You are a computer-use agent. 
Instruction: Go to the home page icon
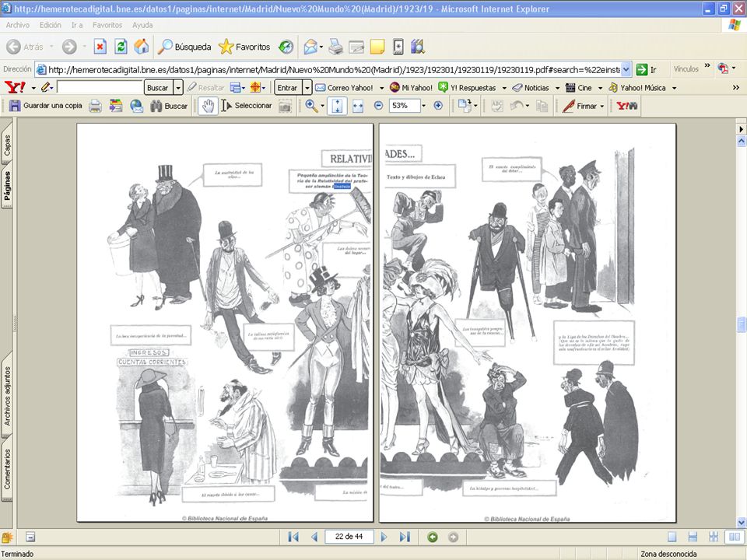pos(142,47)
